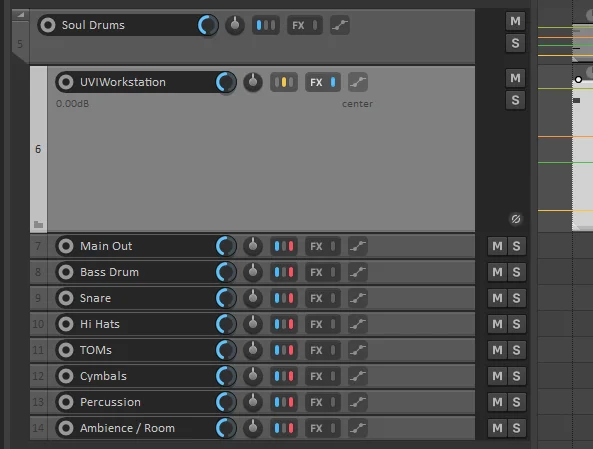
Task: Open routing window for Cymbals track
Action: (284, 376)
